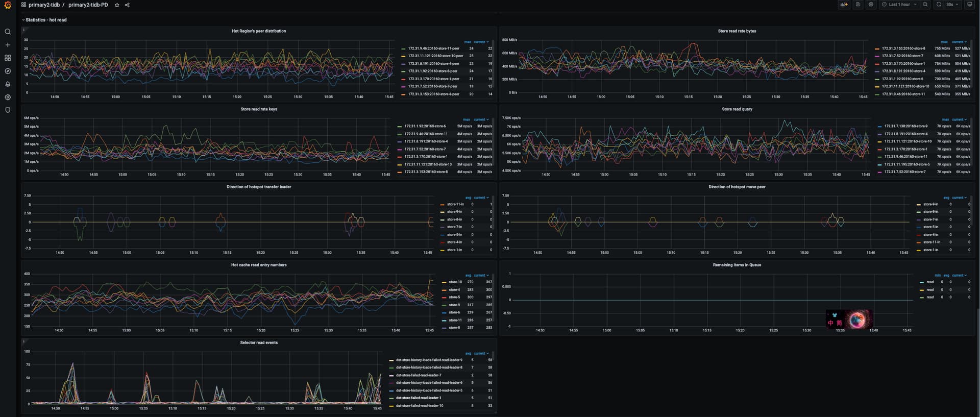Viewport: 980px width, 417px height.
Task: Open the dashboard search icon in sidebar
Action: (x=8, y=32)
